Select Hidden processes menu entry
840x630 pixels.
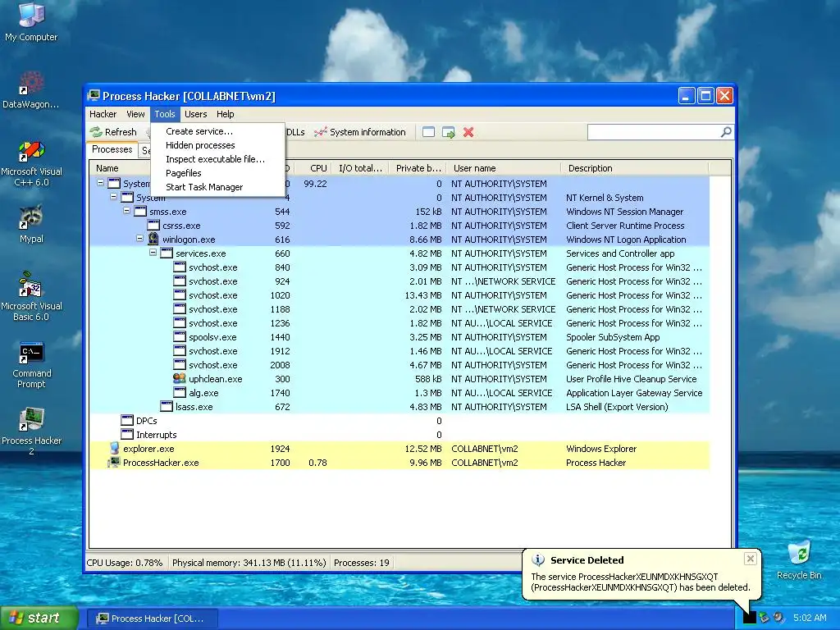(x=217, y=145)
